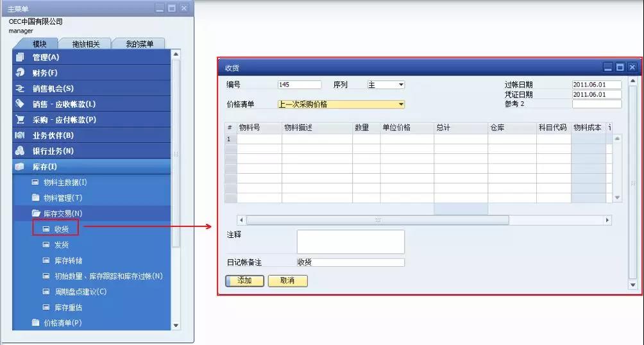Viewport: 644px width, 345px height.
Task: Click the 参考 2 input field
Action: pyautogui.click(x=597, y=104)
